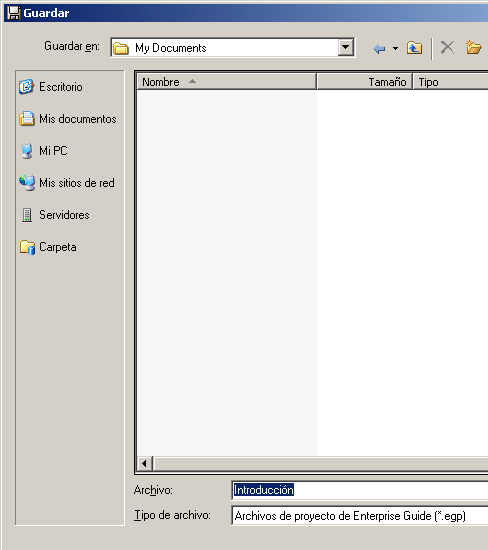Click the Archivo file name field
This screenshot has height=550, width=488.
click(x=360, y=490)
